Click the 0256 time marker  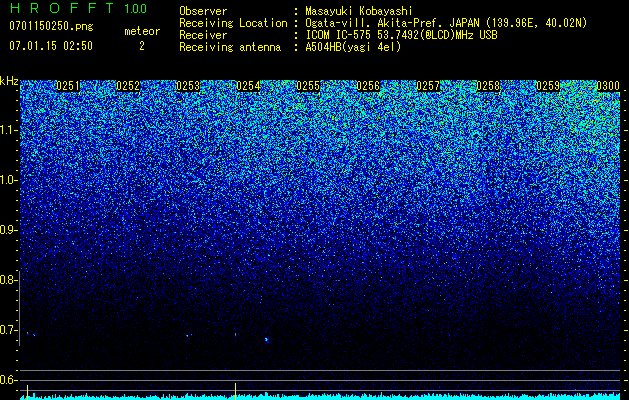point(368,86)
